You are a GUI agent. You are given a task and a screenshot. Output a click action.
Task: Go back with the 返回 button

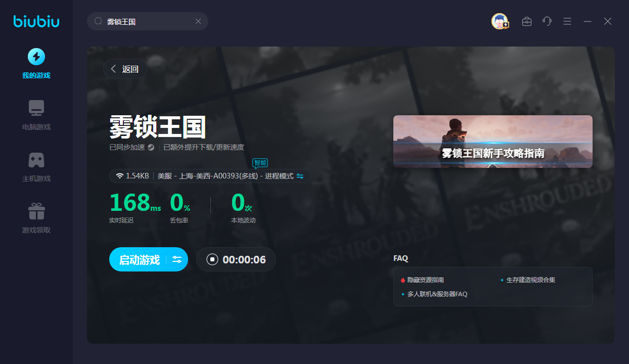pos(125,69)
